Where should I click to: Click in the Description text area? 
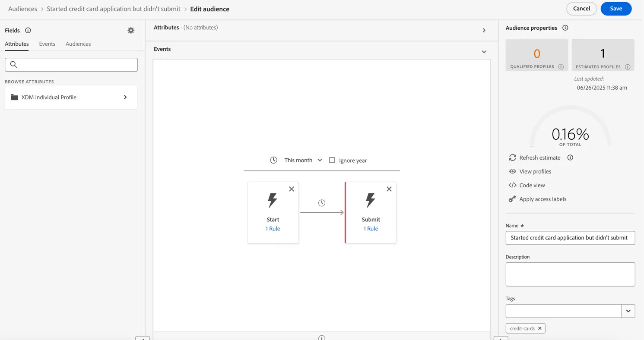click(570, 274)
